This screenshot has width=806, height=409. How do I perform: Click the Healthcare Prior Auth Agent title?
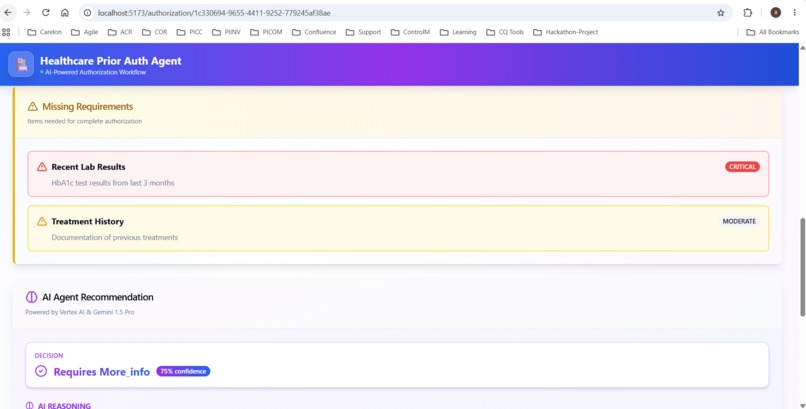coord(111,61)
